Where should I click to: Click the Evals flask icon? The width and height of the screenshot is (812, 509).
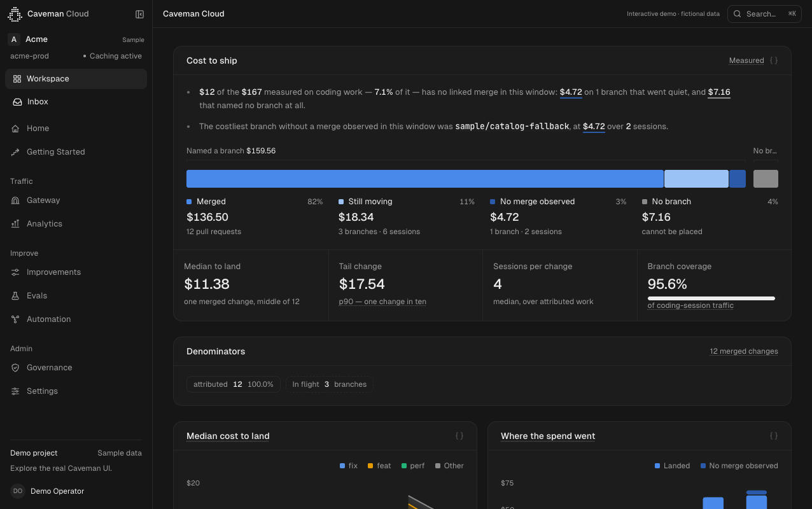coord(15,296)
